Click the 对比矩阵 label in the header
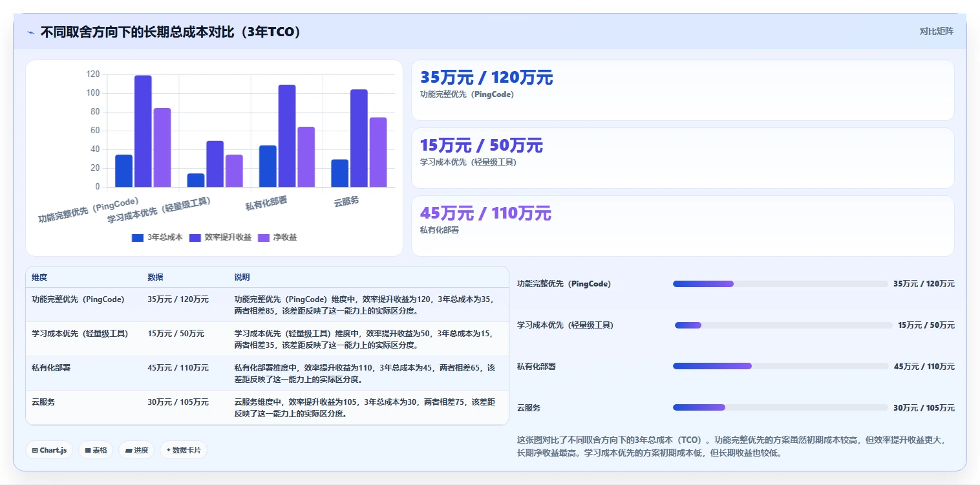The height and width of the screenshot is (485, 980). [x=936, y=31]
